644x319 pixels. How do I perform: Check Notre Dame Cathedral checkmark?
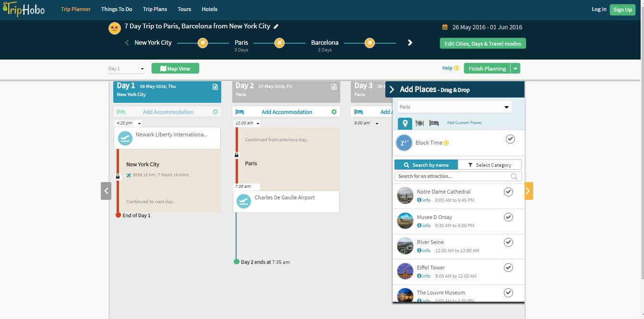tap(508, 192)
